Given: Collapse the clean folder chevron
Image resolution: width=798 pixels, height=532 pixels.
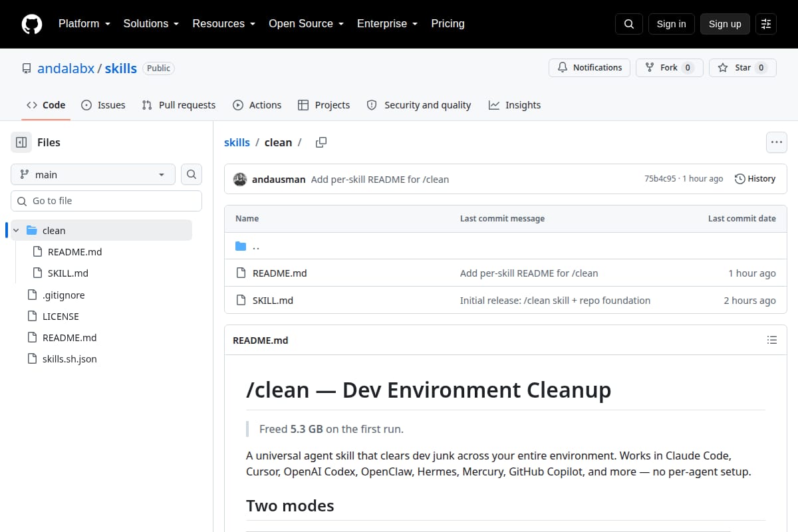Looking at the screenshot, I should pos(16,230).
